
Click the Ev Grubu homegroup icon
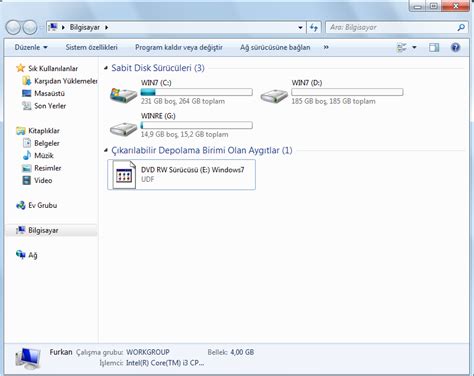point(21,205)
